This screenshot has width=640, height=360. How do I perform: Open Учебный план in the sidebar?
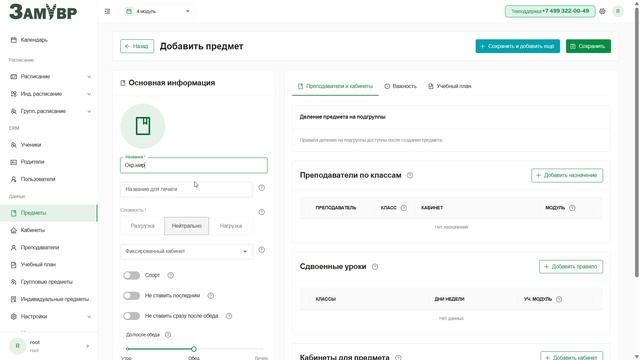click(49, 264)
